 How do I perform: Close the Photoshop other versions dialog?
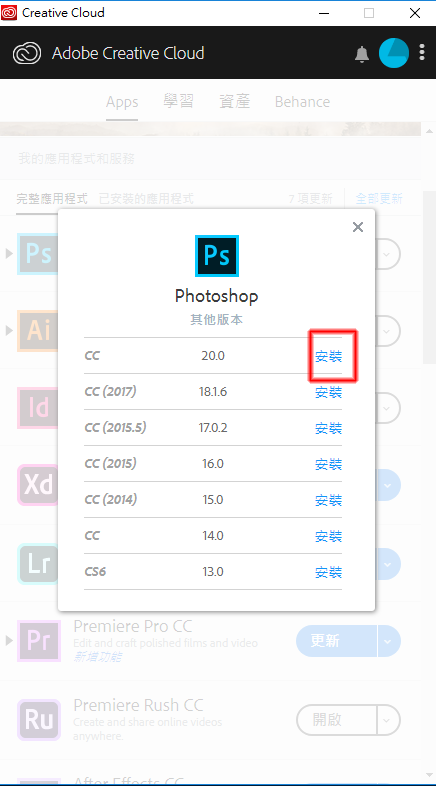[358, 227]
